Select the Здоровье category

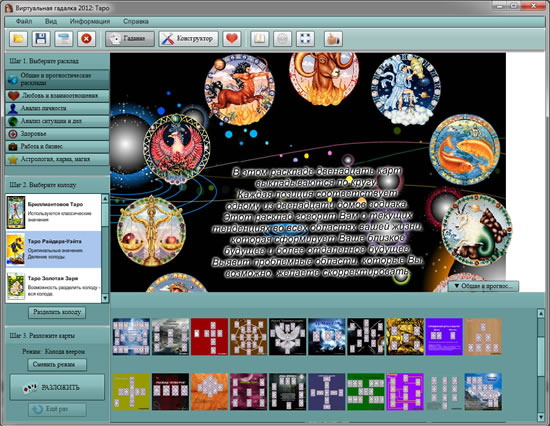pos(58,134)
